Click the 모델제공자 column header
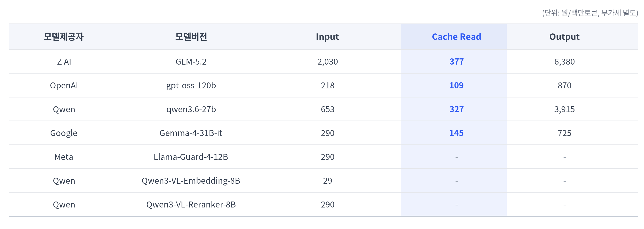 pos(63,37)
